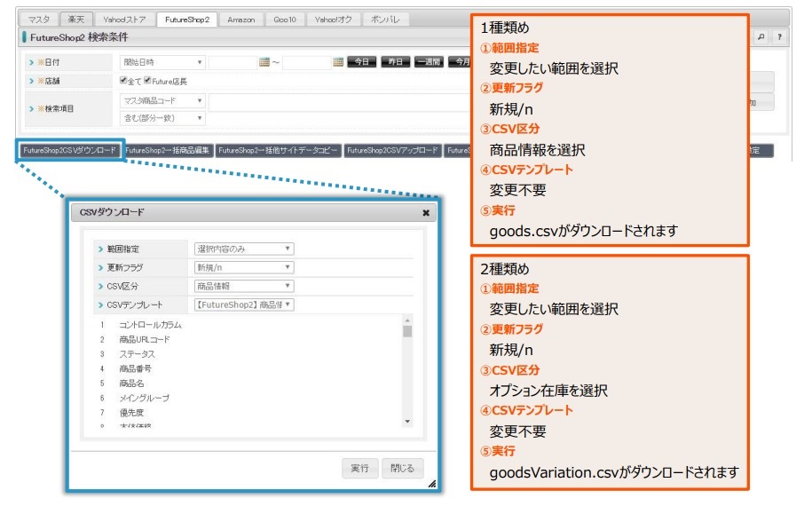Screen dimensions: 812x506
Task: Close the CSVダウンロード dialog
Action: (x=426, y=213)
